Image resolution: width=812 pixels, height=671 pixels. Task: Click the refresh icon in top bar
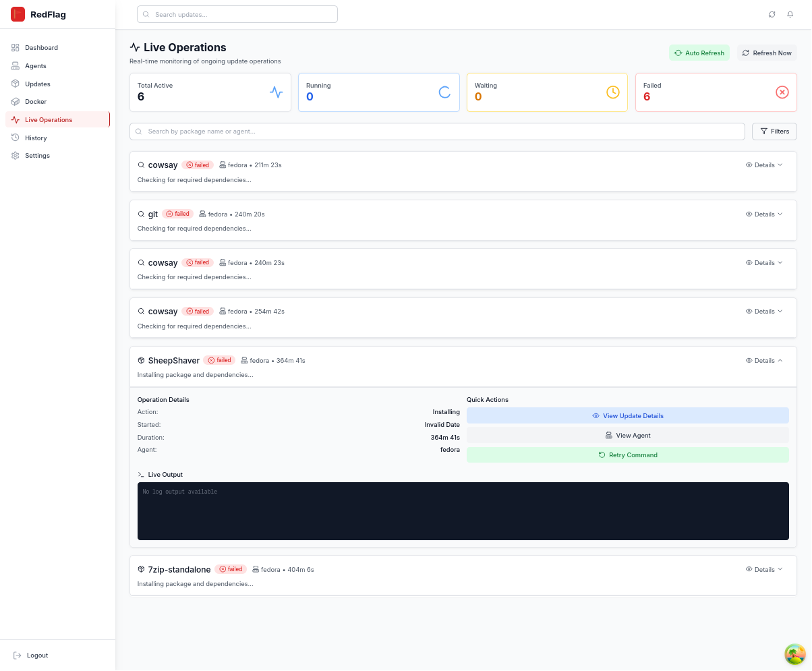pyautogui.click(x=772, y=14)
